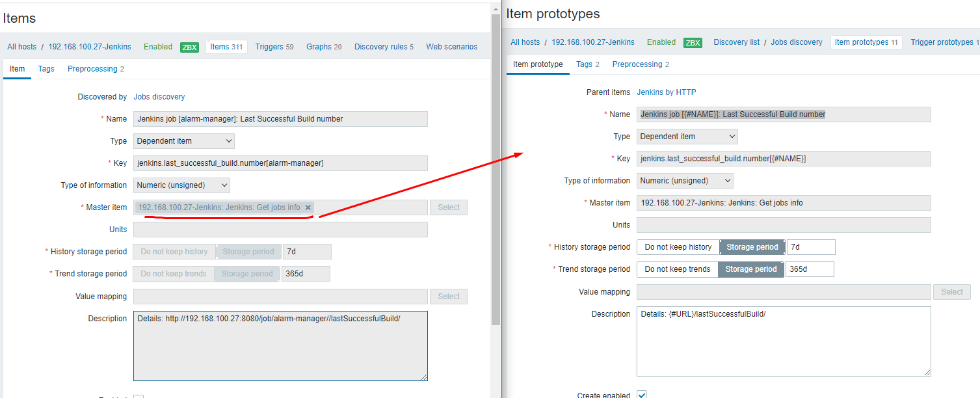Remove master item via x icon
The height and width of the screenshot is (398, 980).
[x=308, y=207]
